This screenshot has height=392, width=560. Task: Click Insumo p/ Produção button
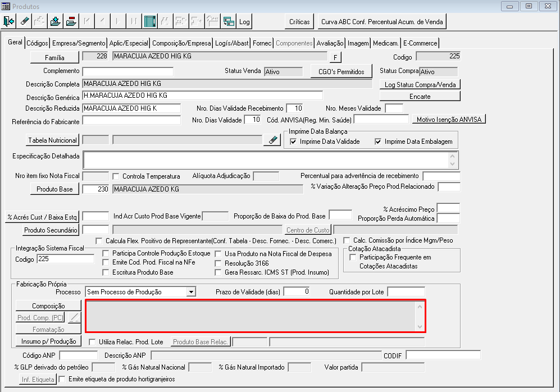coord(48,341)
